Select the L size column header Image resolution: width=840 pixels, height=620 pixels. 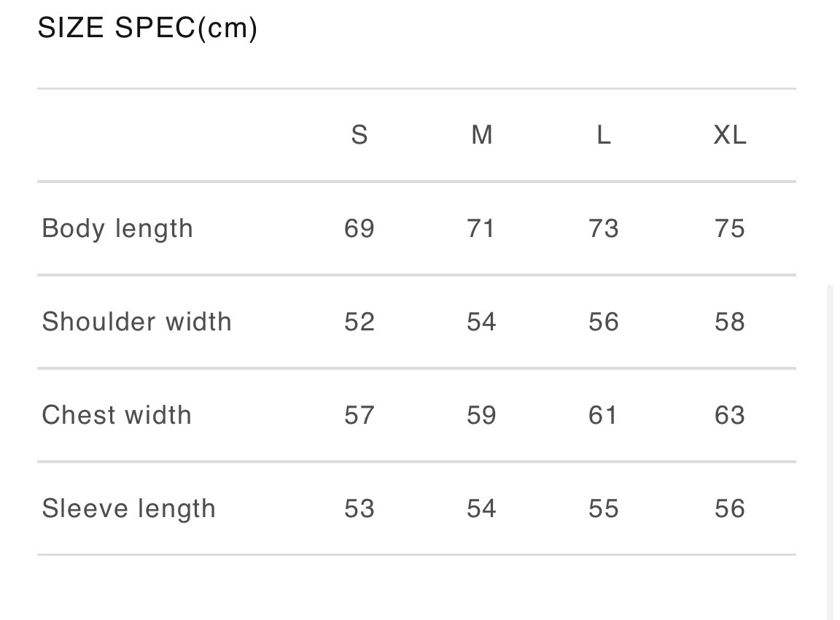click(604, 135)
